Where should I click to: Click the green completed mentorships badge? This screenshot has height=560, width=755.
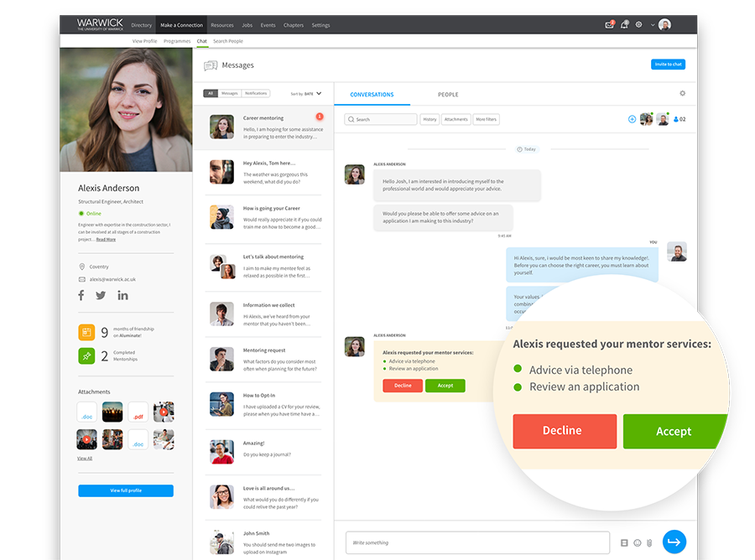pos(86,356)
